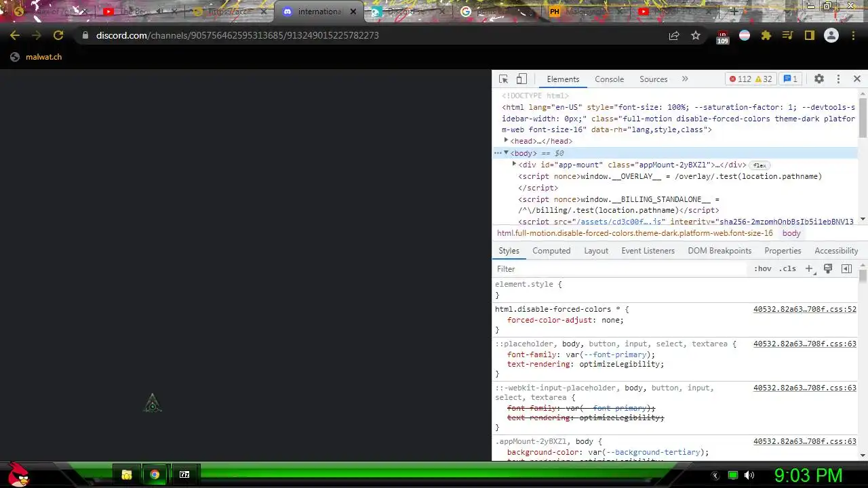Bookmark this tab with the star icon
This screenshot has width=868, height=488.
point(696,35)
